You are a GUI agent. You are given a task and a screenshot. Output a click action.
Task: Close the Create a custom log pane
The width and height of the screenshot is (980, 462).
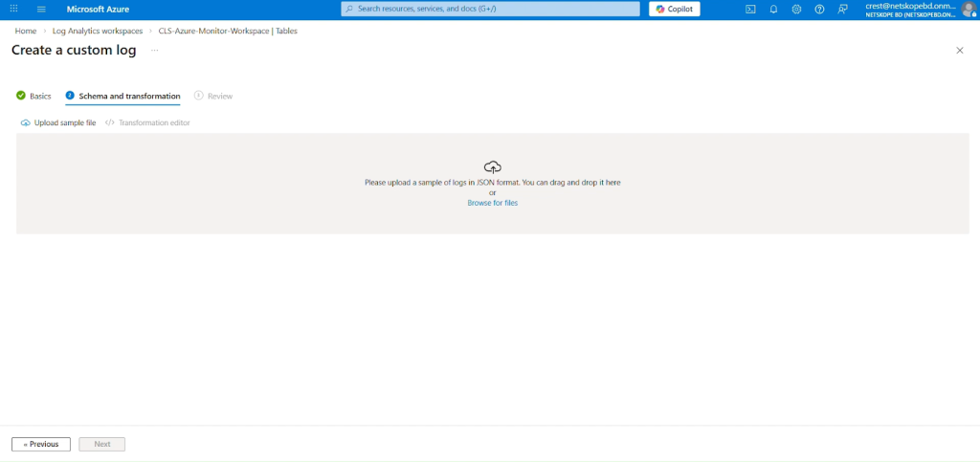point(959,51)
